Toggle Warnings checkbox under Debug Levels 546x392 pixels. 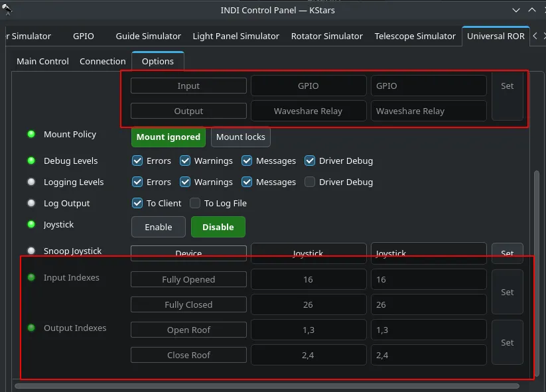pyautogui.click(x=185, y=161)
